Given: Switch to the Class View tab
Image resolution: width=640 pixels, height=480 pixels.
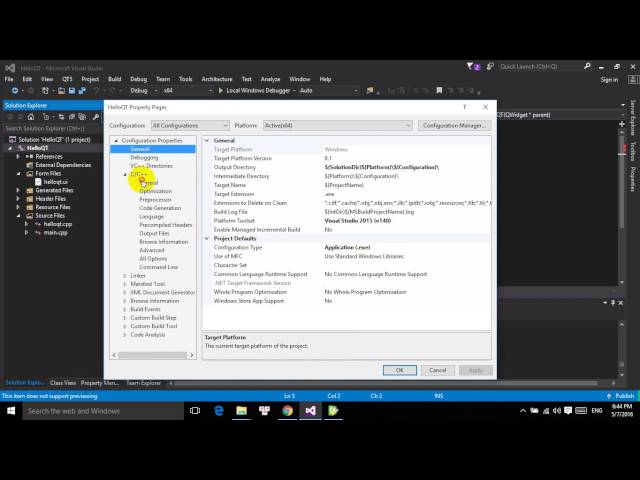Looking at the screenshot, I should pyautogui.click(x=63, y=383).
